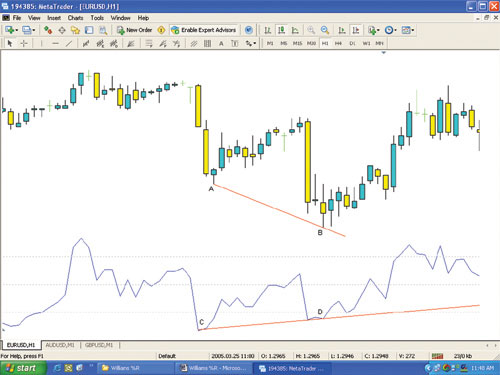Click the New Order button
The width and height of the screenshot is (500, 375).
pos(134,30)
